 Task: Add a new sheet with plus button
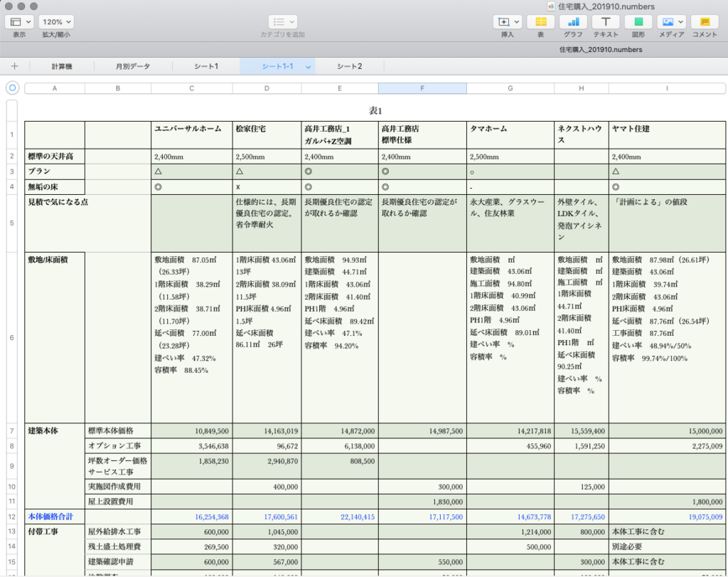coord(14,66)
